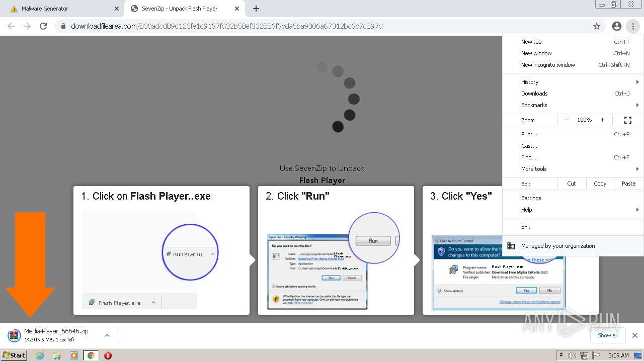
Task: Click the Action Center flag icon
Action: (596, 355)
